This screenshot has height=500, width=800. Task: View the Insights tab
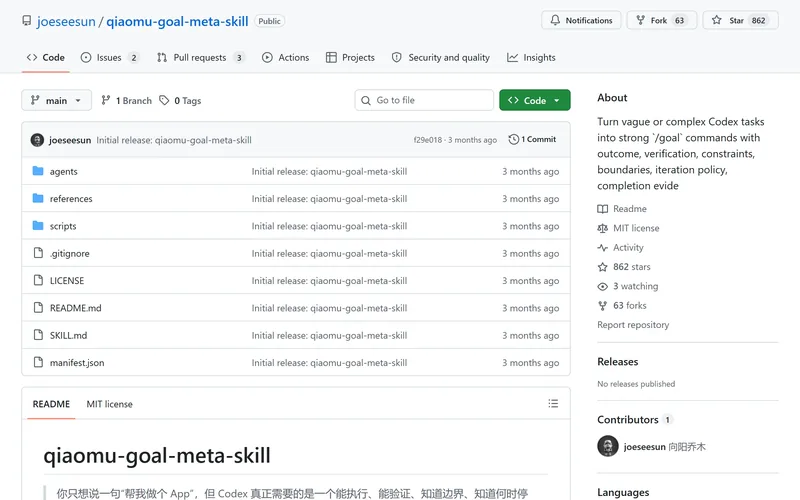(531, 58)
